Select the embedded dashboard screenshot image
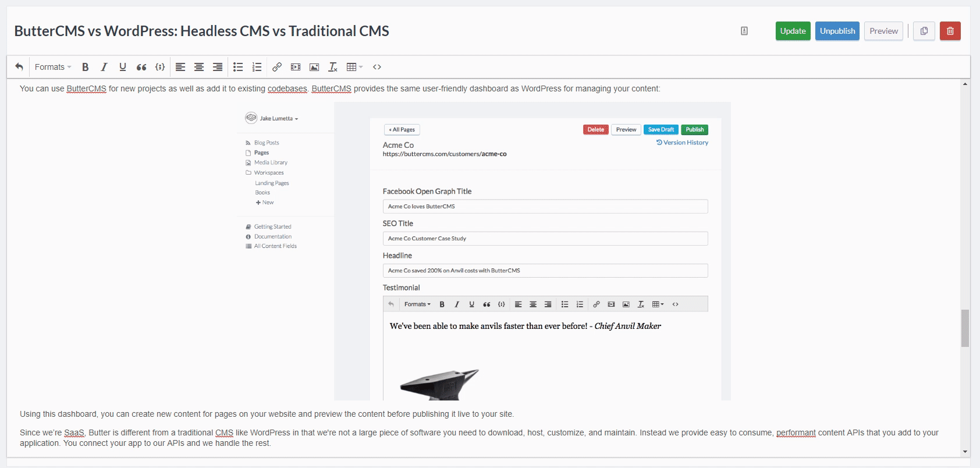This screenshot has height=468, width=980. point(485,251)
